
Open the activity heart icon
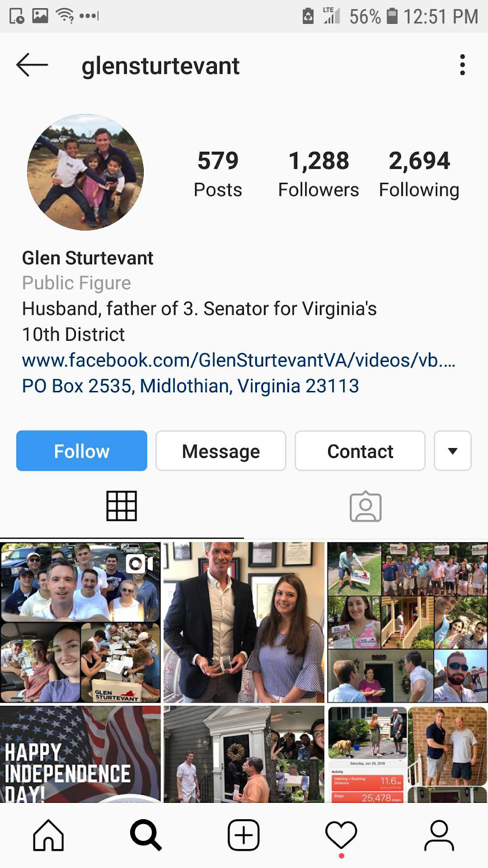341,835
